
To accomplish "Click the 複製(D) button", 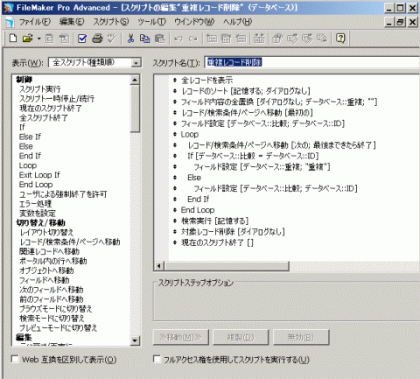I will click(241, 337).
